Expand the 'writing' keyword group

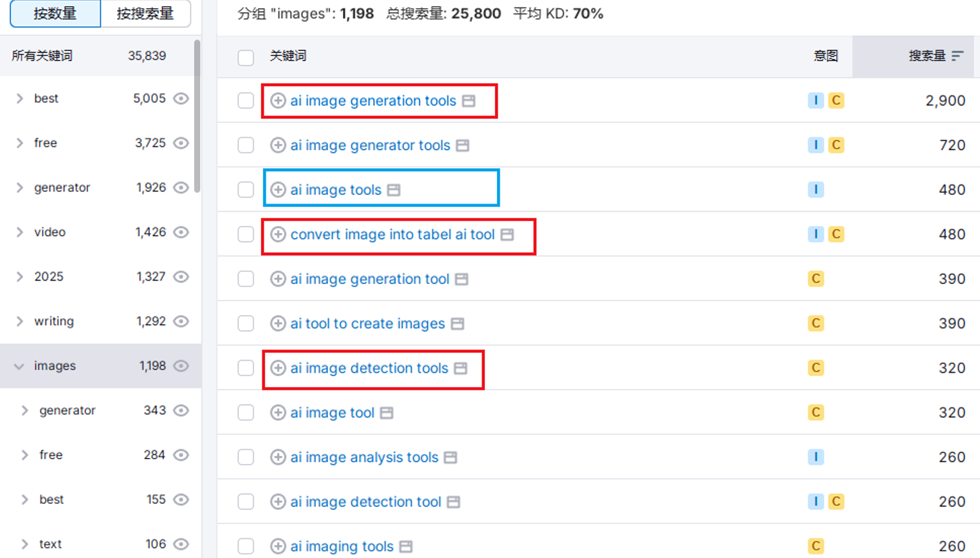click(x=20, y=321)
